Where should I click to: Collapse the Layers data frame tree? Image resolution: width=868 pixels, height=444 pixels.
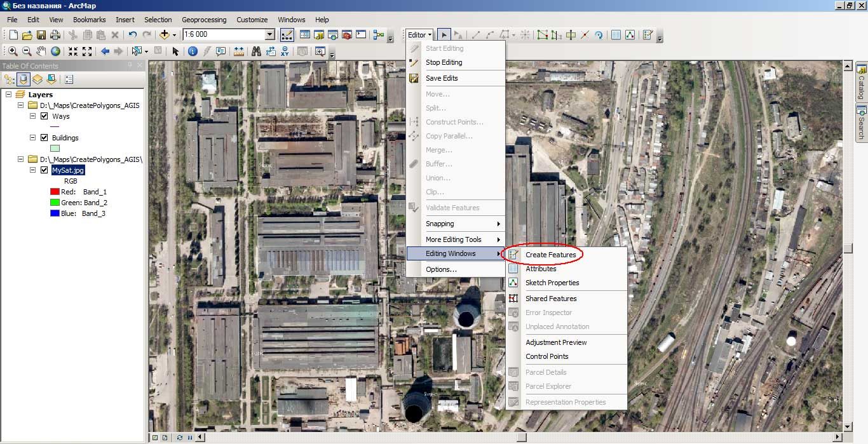[x=9, y=95]
